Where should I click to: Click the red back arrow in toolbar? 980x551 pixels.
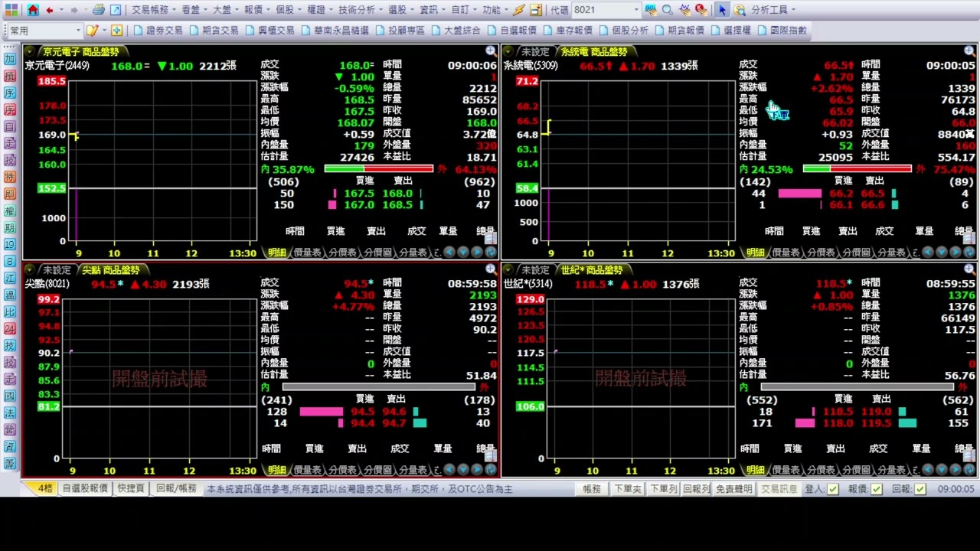[50, 10]
